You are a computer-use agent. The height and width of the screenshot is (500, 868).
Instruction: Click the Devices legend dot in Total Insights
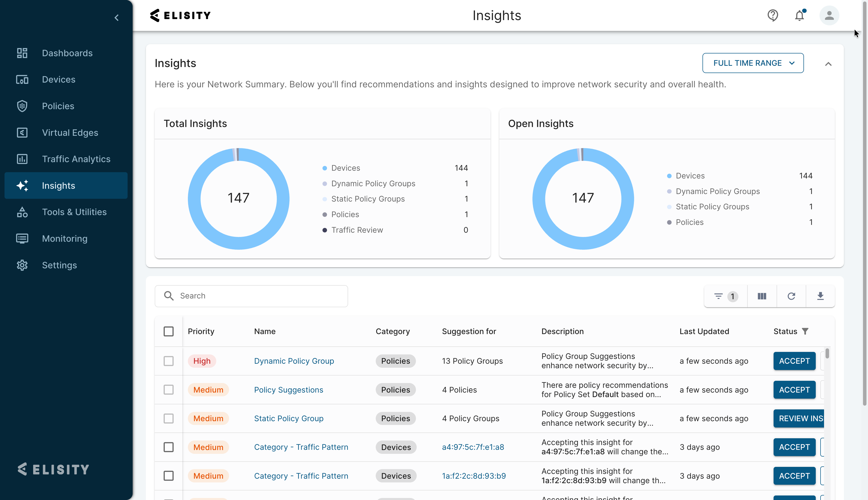324,168
